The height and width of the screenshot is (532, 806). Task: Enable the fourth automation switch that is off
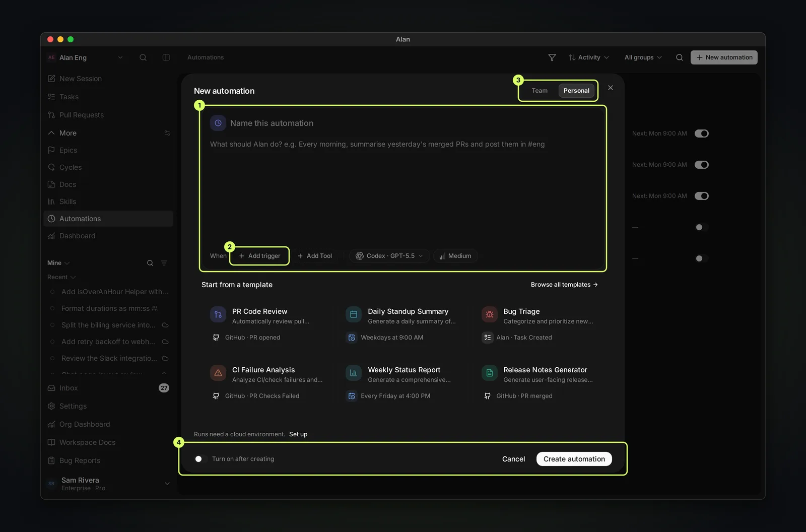pos(702,227)
